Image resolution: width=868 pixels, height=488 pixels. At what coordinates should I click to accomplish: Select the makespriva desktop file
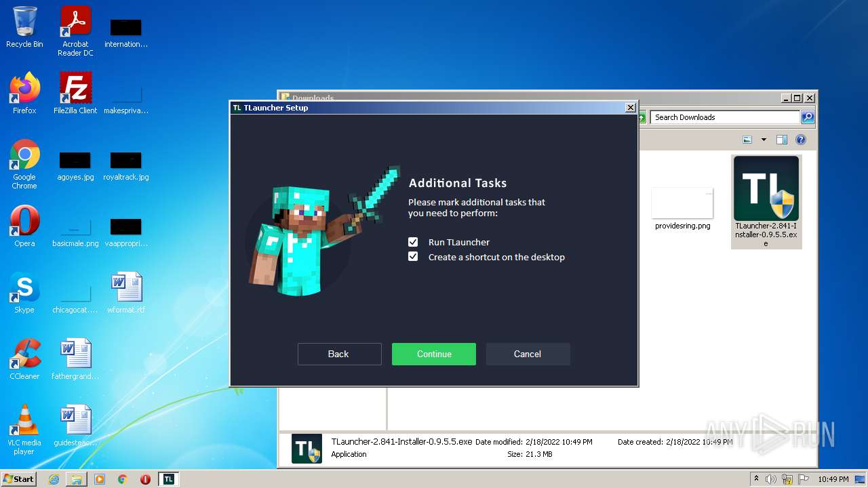coord(126,99)
